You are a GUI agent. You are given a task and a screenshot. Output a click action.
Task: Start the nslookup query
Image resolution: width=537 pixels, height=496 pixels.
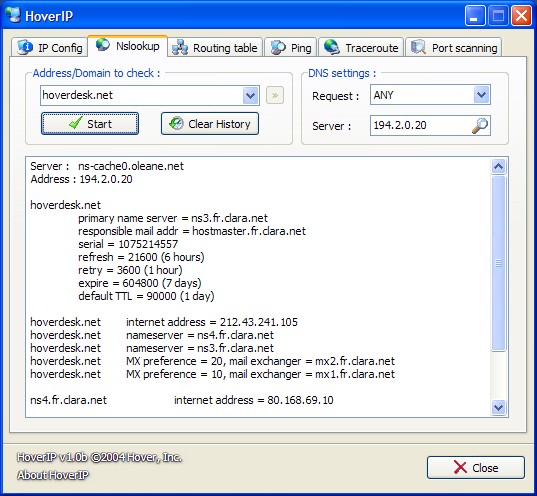pos(90,124)
